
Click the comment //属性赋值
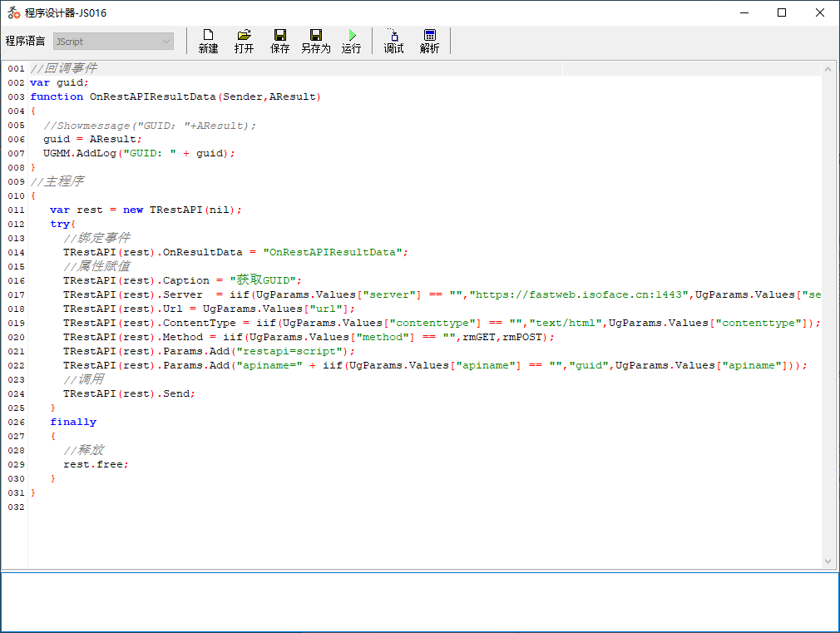point(97,266)
